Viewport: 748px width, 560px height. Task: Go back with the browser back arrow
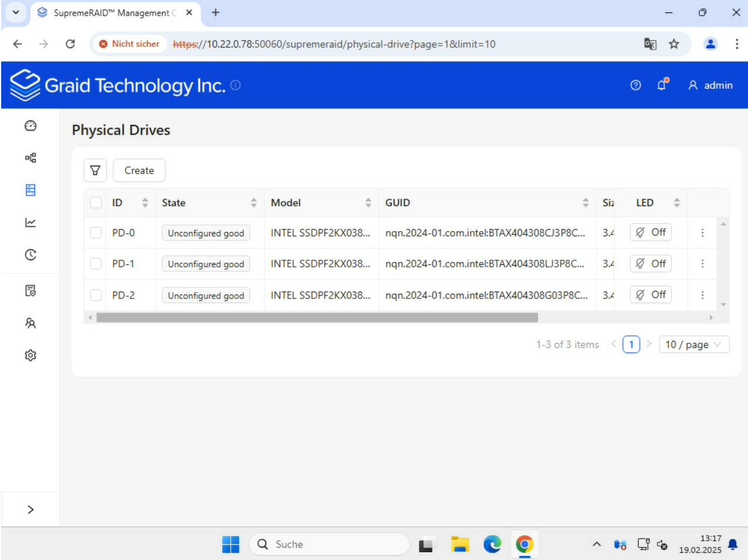coord(18,44)
